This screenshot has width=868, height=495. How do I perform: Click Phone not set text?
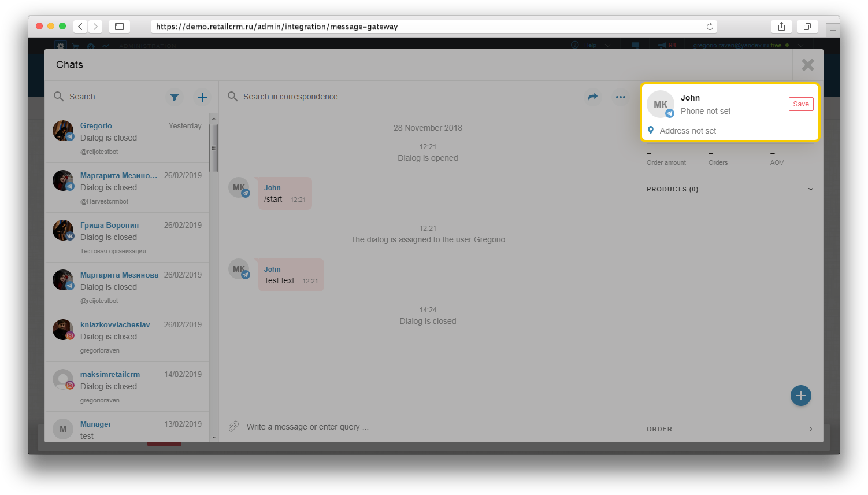coord(706,111)
